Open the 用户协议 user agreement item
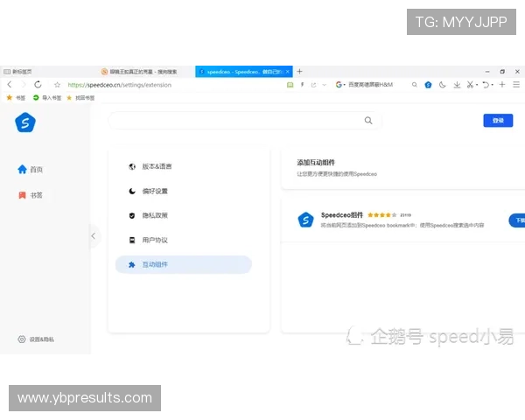 pos(184,240)
